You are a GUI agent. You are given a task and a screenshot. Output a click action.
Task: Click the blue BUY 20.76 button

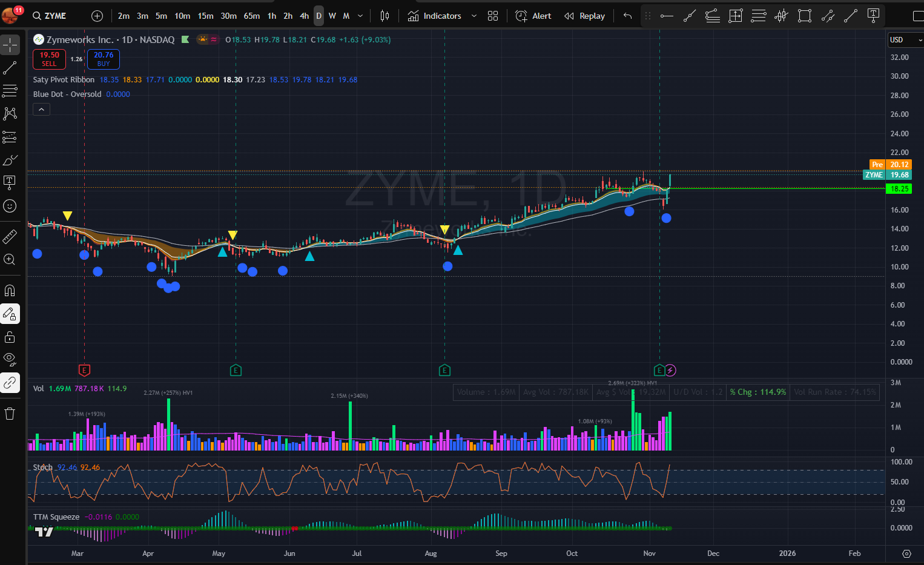tap(104, 59)
